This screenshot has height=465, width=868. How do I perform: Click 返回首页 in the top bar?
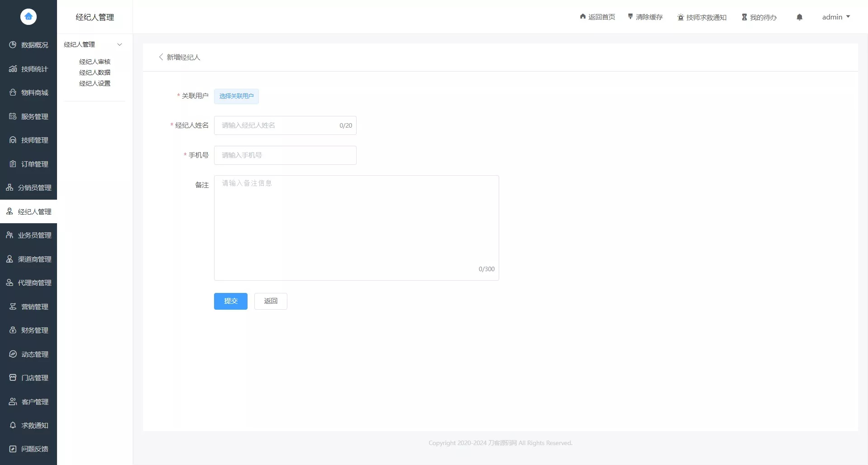click(x=597, y=17)
